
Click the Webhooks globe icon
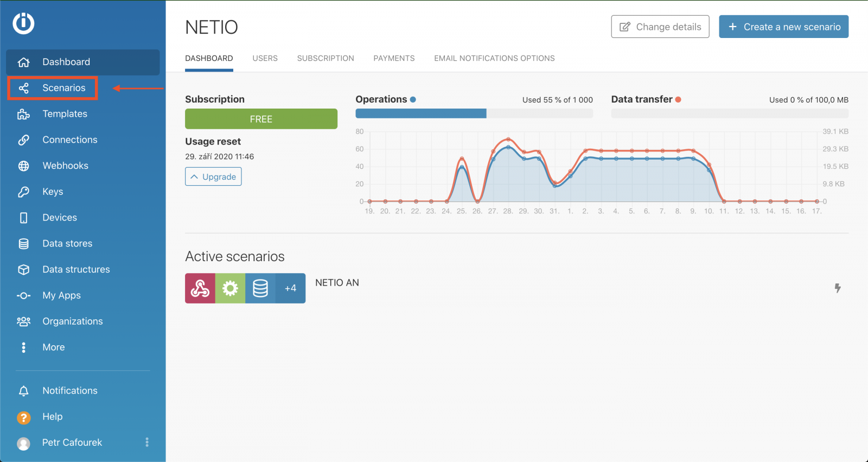click(x=23, y=166)
